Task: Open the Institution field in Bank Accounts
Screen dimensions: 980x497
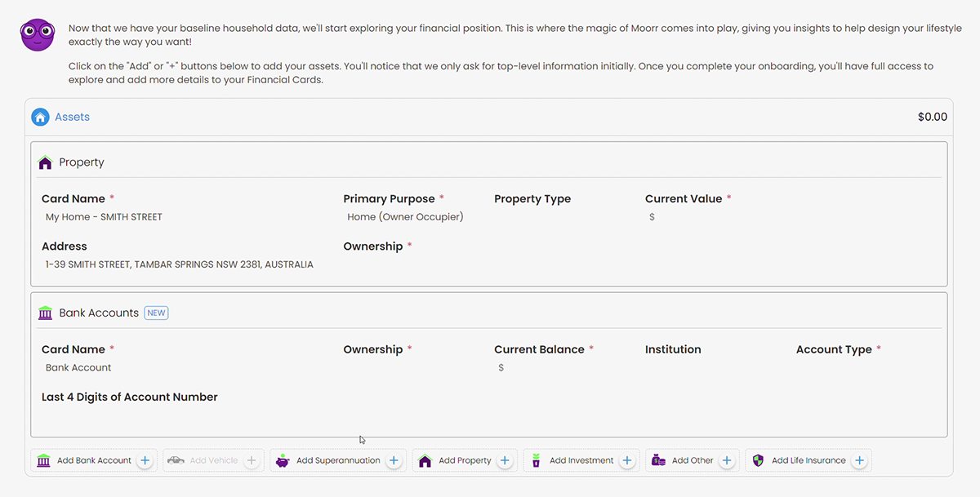Action: (715, 368)
